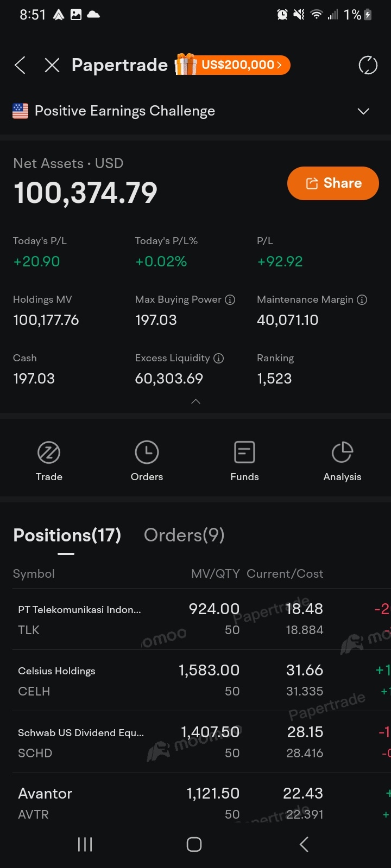Open the TLK Telekomunikasi position row
Screen dimensions: 391x868
tap(81, 619)
